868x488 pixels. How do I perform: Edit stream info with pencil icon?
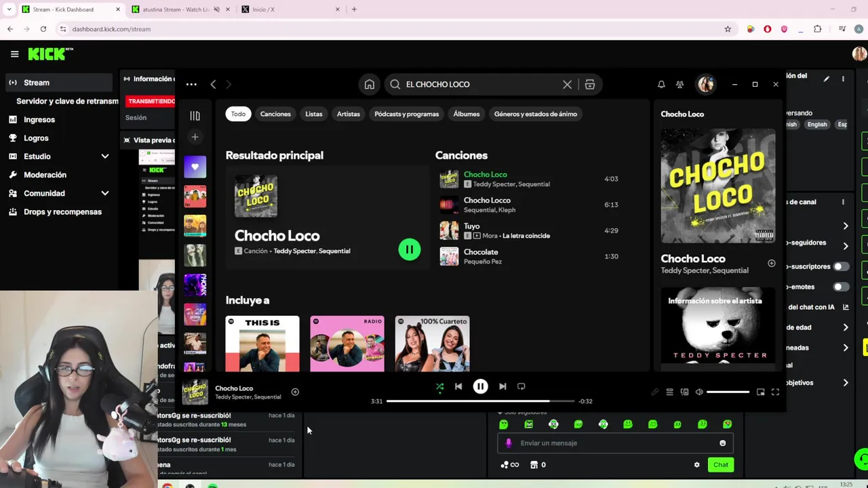point(826,79)
